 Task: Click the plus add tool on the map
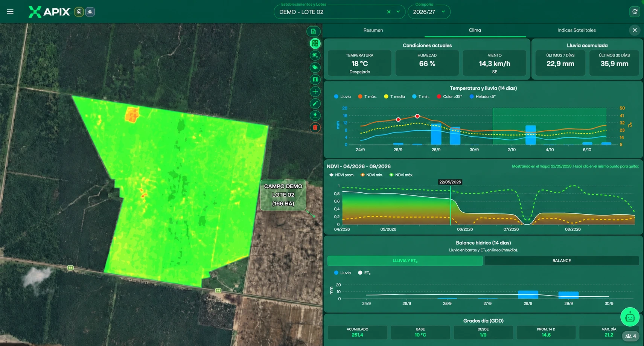[315, 91]
